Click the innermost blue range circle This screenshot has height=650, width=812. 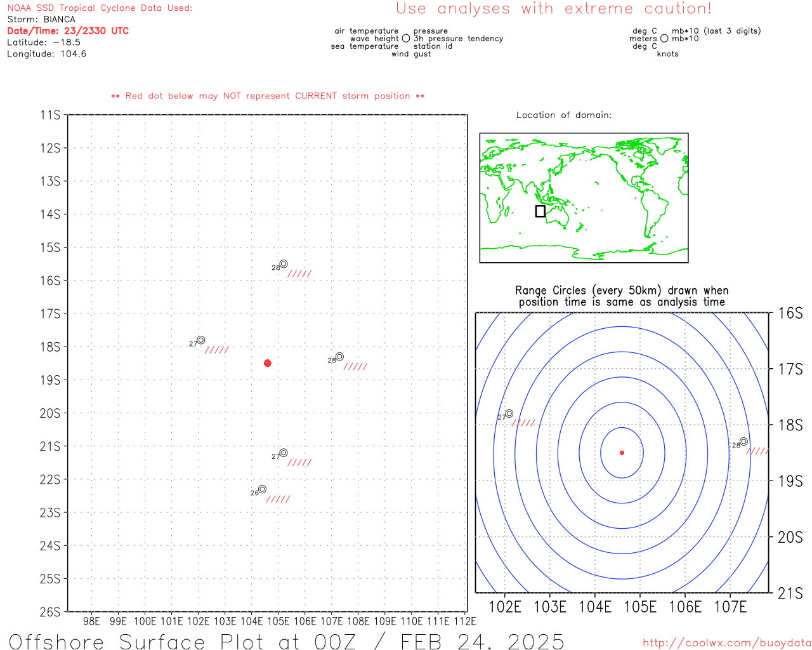click(x=622, y=453)
